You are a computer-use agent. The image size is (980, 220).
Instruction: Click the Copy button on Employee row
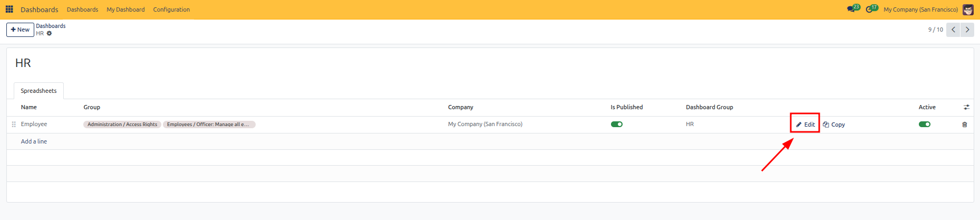834,125
